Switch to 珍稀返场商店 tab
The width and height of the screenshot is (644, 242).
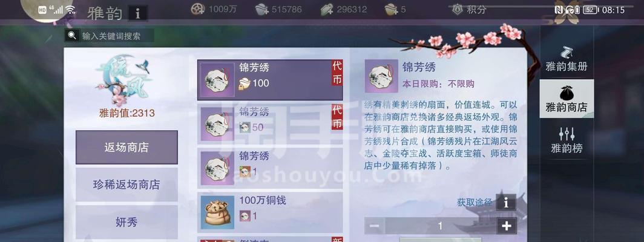tap(126, 185)
